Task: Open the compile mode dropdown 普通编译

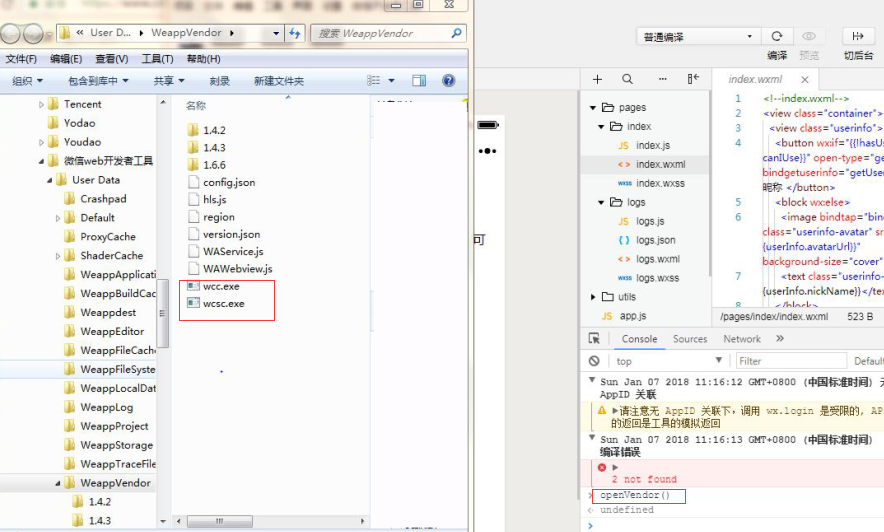Action: (698, 37)
